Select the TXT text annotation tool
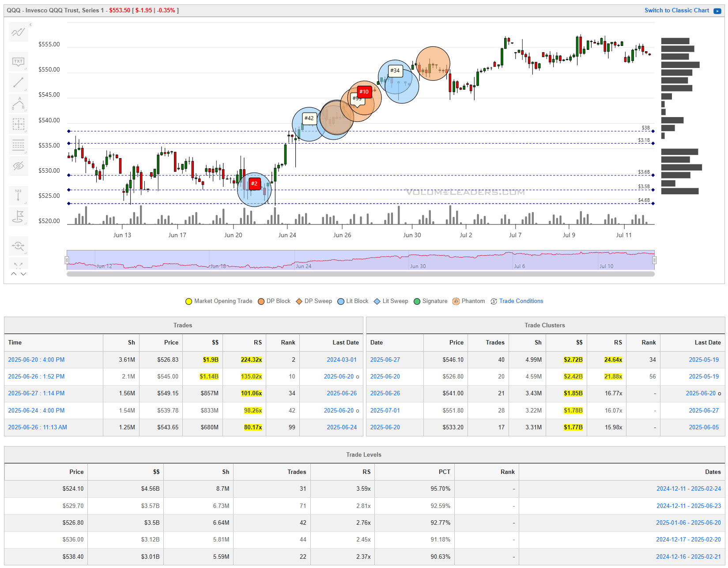Screen dimensions: 728x568 (19, 61)
